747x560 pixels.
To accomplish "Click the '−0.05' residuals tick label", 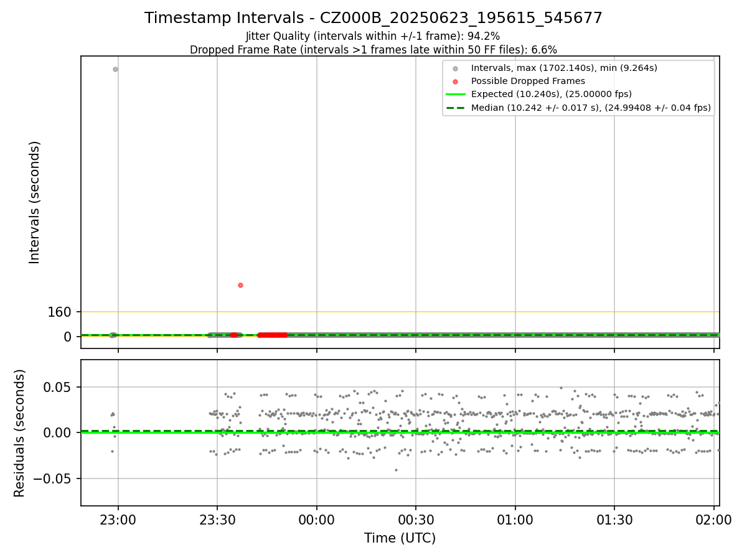I will tap(53, 478).
